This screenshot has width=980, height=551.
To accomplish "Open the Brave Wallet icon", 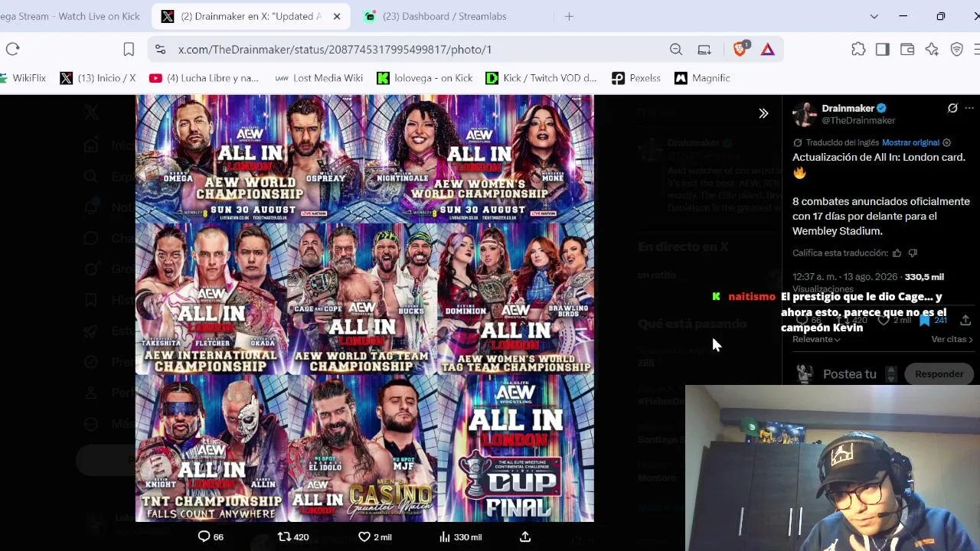I will tap(907, 50).
